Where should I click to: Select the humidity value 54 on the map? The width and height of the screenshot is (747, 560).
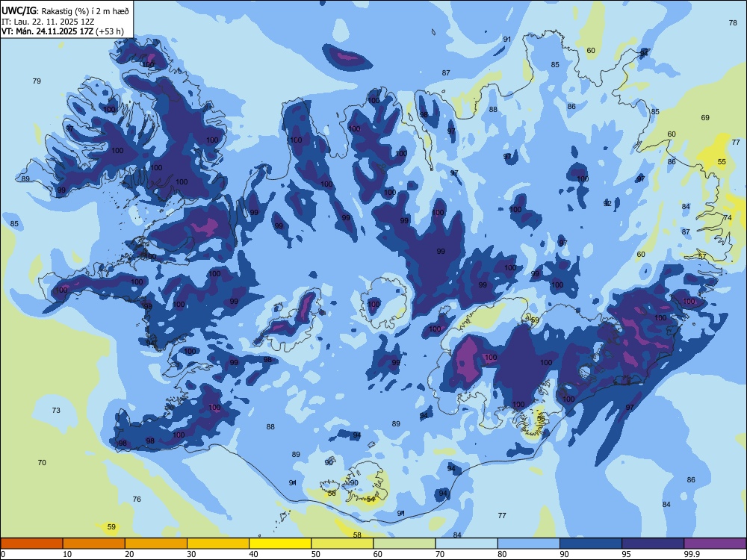371,499
